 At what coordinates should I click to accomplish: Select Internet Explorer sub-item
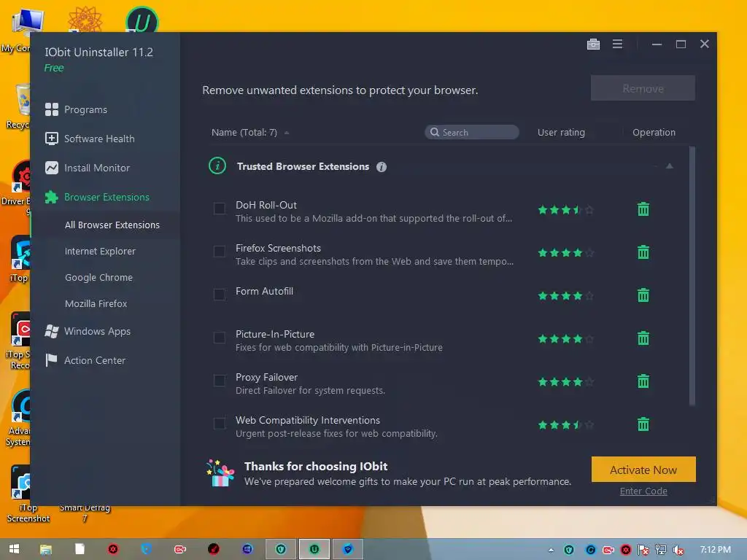(x=100, y=251)
